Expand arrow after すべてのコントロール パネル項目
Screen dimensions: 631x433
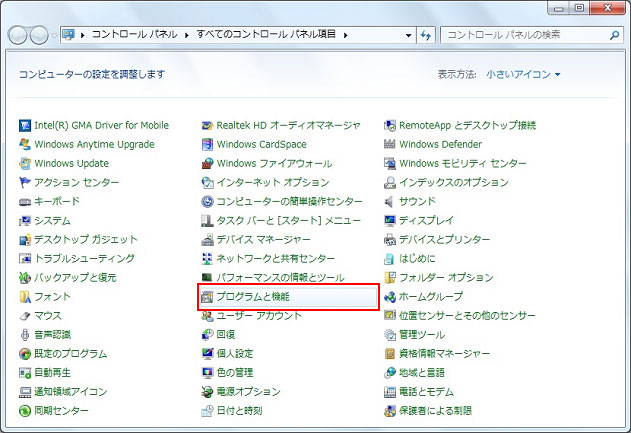(x=345, y=35)
